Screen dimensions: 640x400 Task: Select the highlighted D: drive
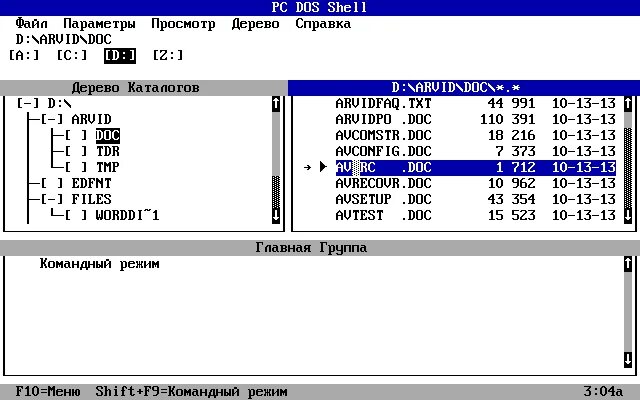[120, 56]
